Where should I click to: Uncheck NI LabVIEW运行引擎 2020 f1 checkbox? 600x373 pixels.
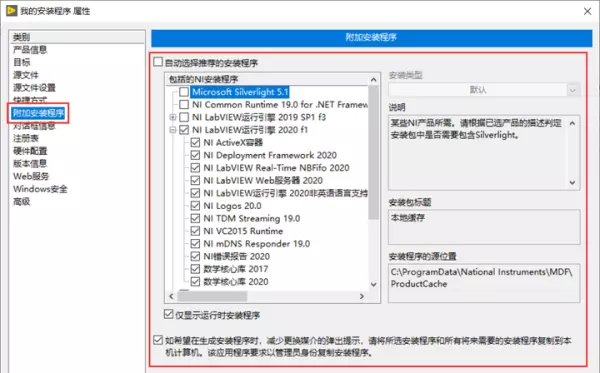pos(184,130)
